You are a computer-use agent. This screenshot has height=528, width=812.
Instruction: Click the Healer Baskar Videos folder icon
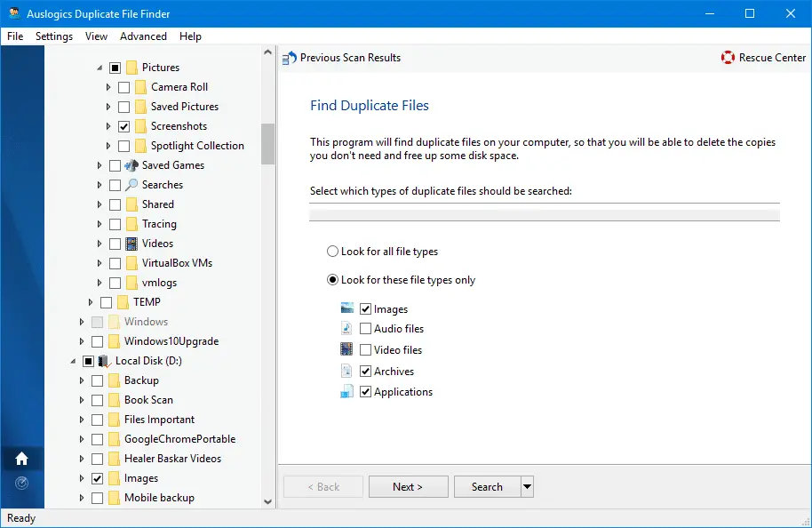pos(115,459)
